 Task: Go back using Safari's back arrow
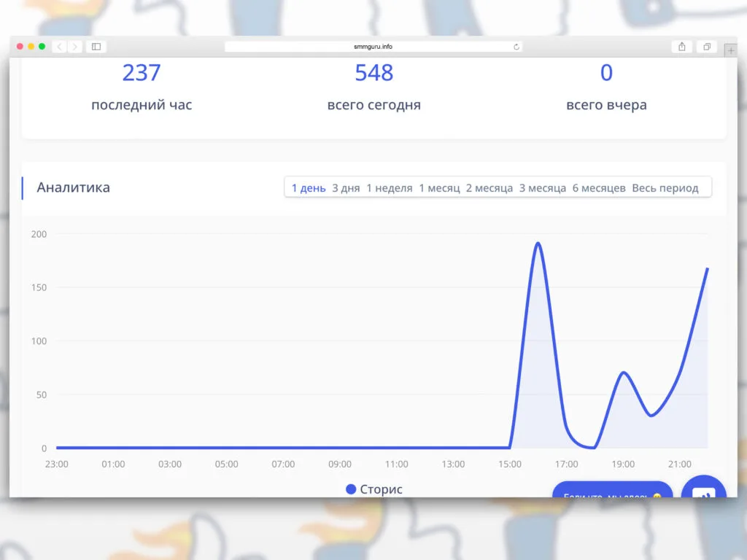(58, 47)
